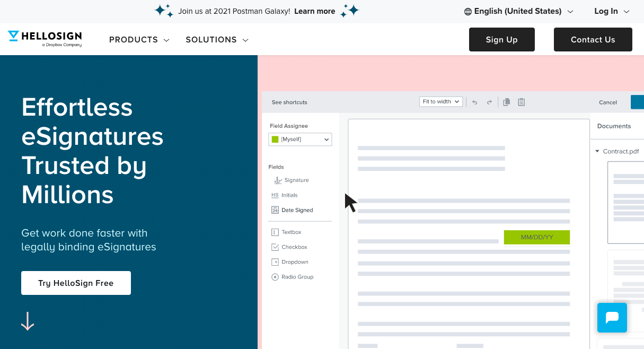Click the pink down arrow icon

tap(28, 321)
